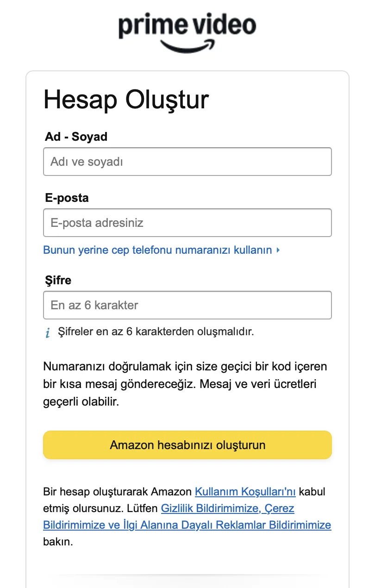Click the Prime Video logo
The height and width of the screenshot is (588, 375).
(x=187, y=30)
